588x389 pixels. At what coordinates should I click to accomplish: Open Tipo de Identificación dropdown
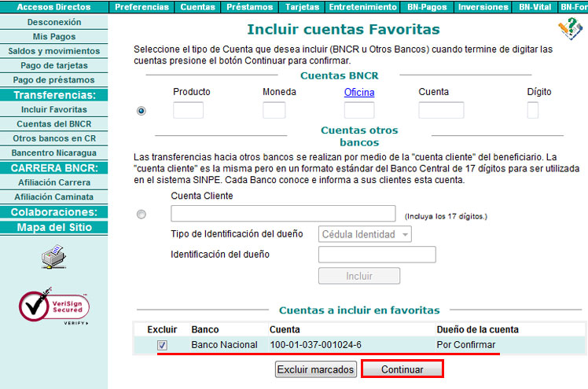point(365,234)
